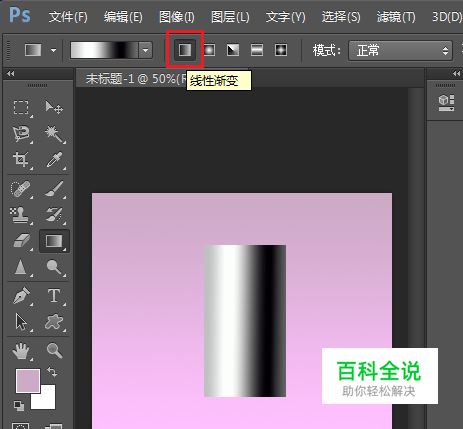Image resolution: width=463 pixels, height=429 pixels.
Task: Select the Hand tool
Action: coord(21,351)
